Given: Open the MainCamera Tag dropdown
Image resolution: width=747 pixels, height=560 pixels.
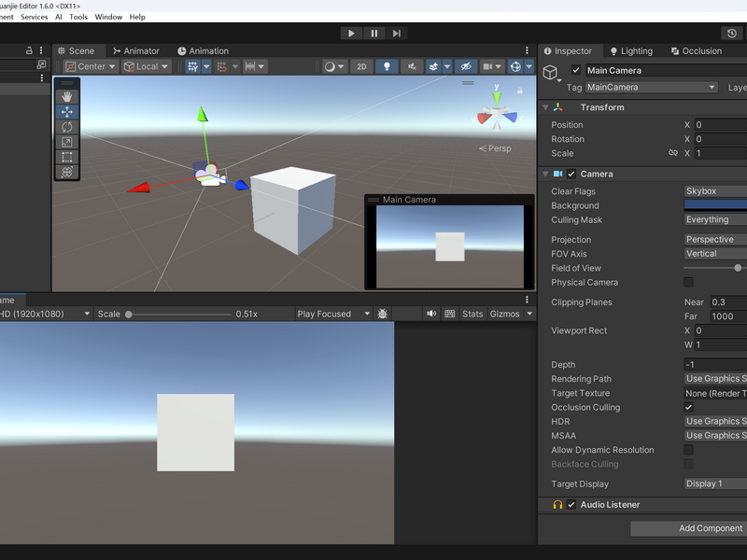Looking at the screenshot, I should point(651,87).
